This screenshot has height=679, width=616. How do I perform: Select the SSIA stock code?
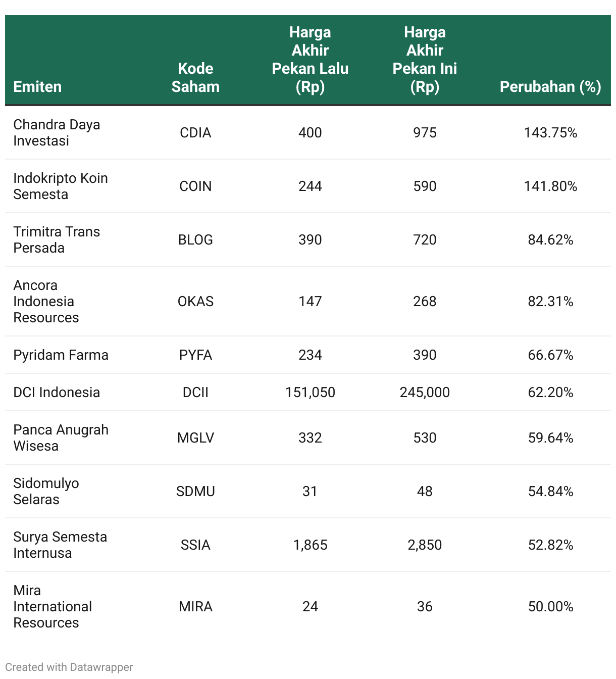[x=195, y=545]
